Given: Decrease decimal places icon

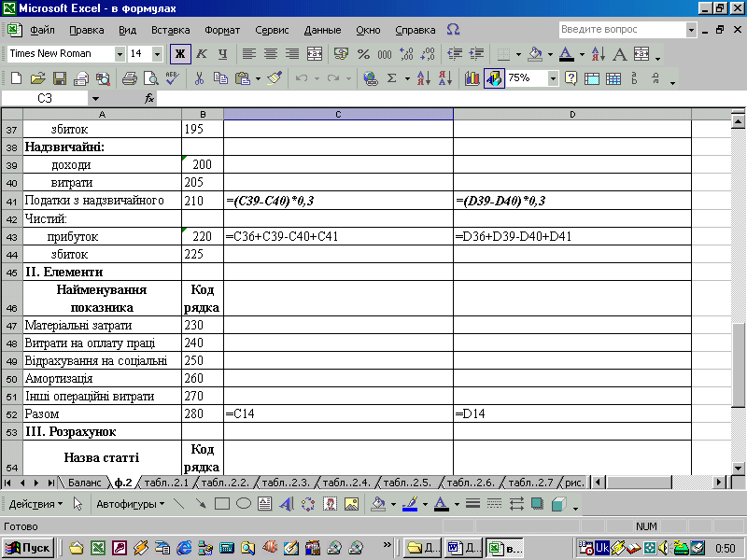Looking at the screenshot, I should pyautogui.click(x=428, y=54).
